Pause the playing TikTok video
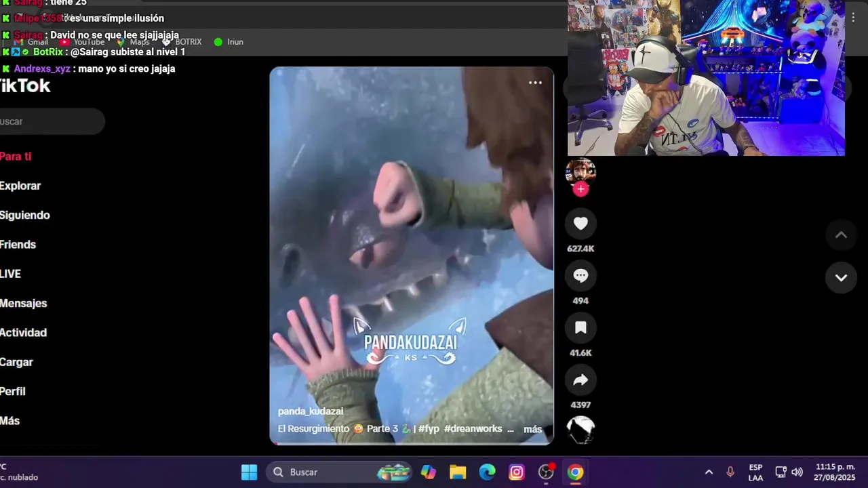 (x=412, y=256)
